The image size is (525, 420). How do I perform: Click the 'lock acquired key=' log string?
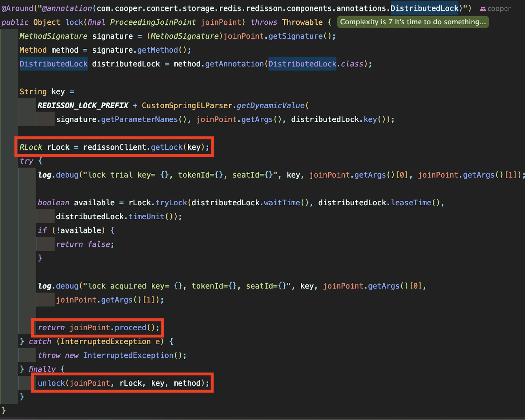[x=187, y=285]
